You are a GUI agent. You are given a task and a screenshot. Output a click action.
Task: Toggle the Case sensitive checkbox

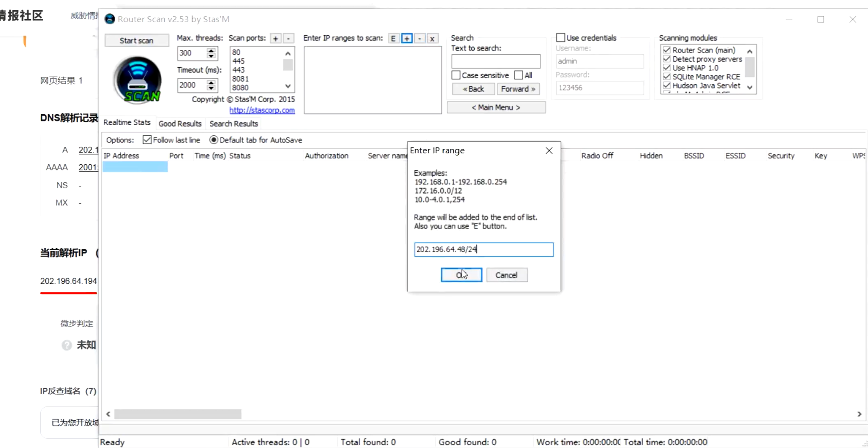coord(456,75)
